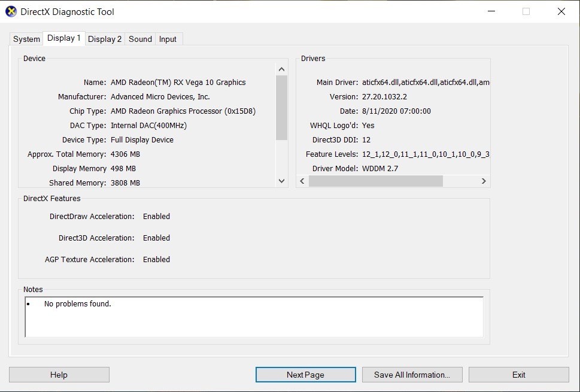Click the Next Page button
580x392 pixels.
point(305,374)
